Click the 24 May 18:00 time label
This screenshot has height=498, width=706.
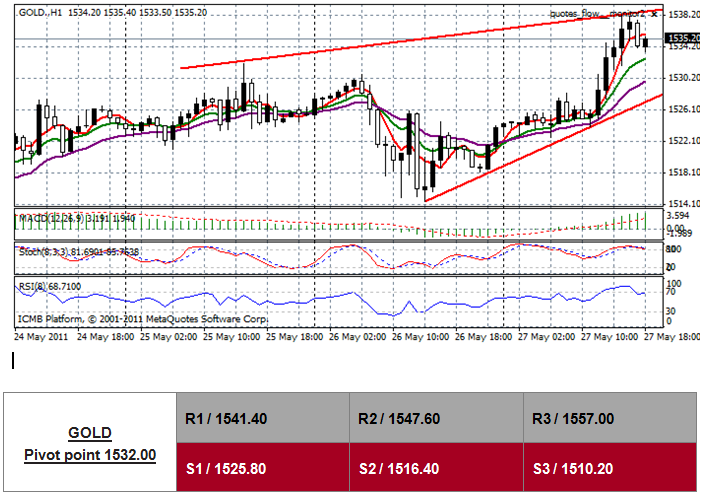coord(105,337)
